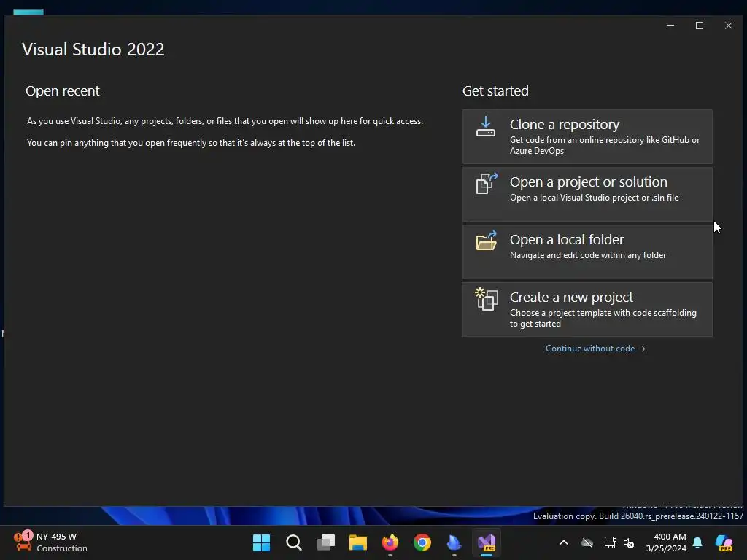This screenshot has height=560, width=747.
Task: Click 'Open a local Visual Studio project' description
Action: 594,198
